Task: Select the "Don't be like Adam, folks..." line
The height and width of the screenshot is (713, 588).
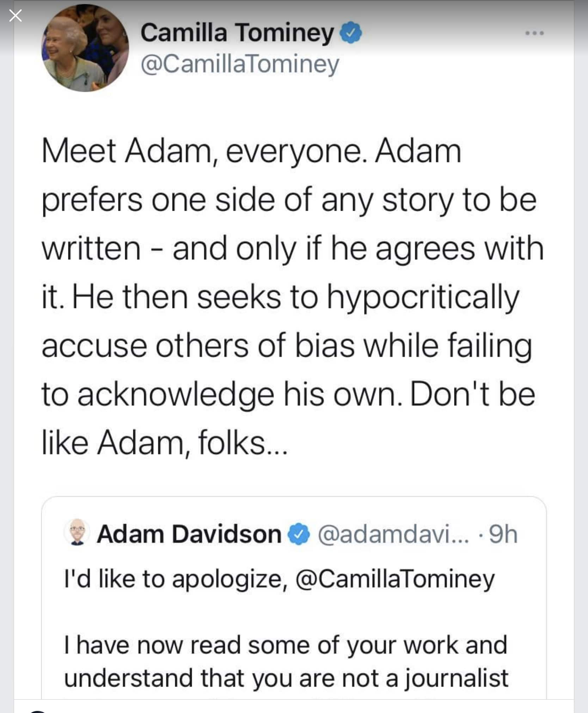Action: tap(164, 443)
